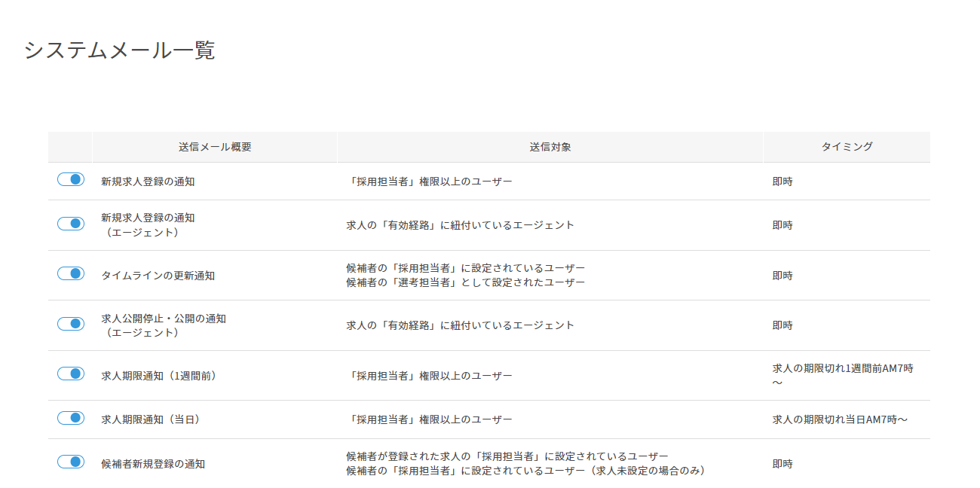Select 求人公開停止・公開の通知（エージェント） label
The height and width of the screenshot is (488, 980).
tap(164, 325)
